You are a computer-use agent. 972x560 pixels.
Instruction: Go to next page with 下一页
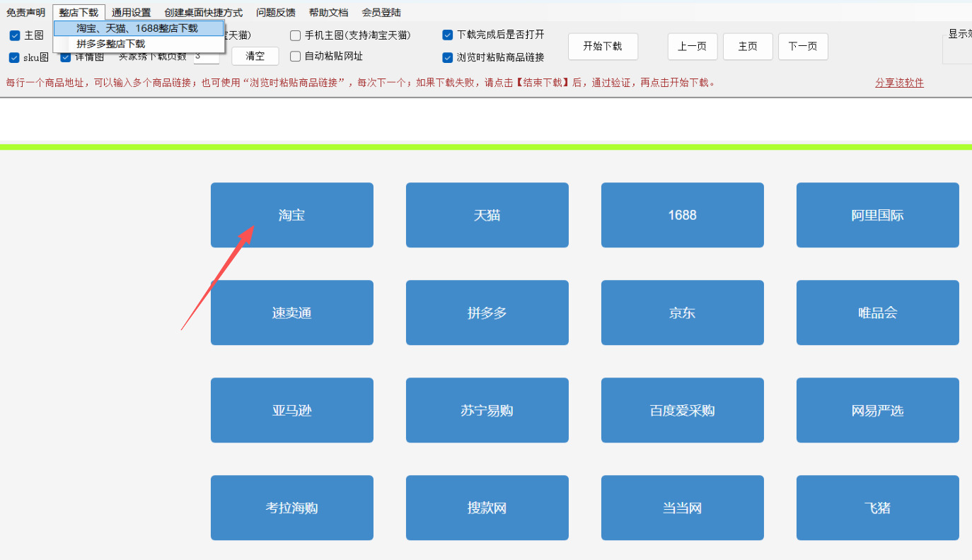point(803,47)
